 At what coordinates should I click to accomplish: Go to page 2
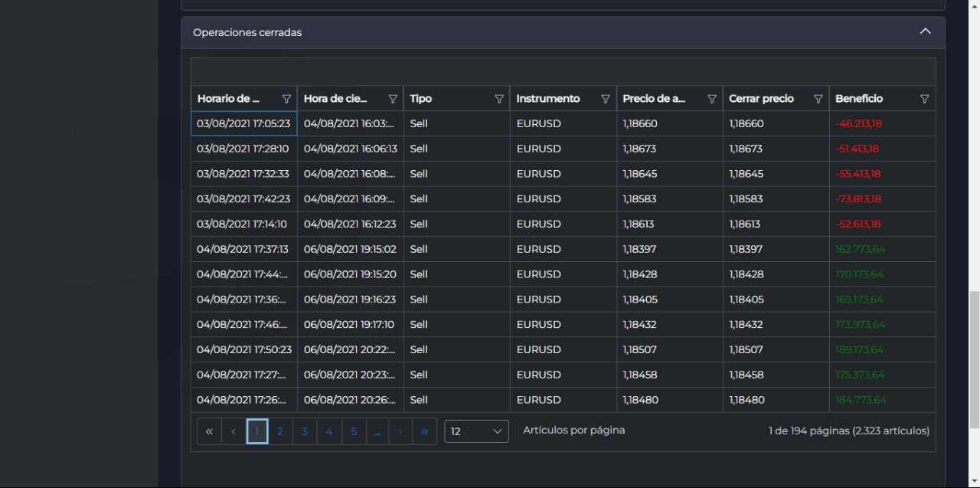tap(280, 431)
